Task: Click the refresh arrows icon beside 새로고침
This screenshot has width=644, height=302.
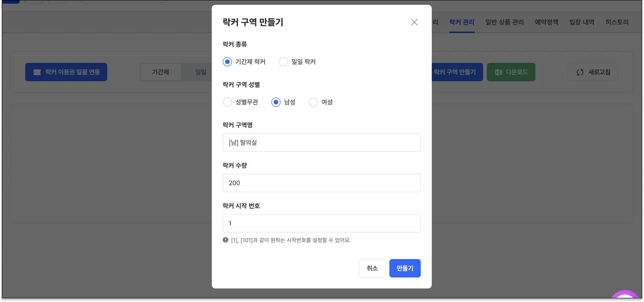Action: (x=580, y=72)
